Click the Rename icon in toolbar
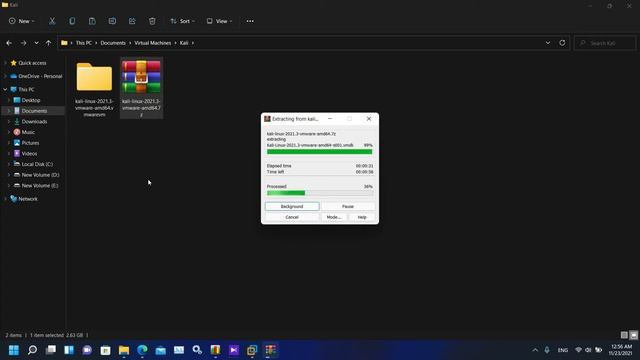The image size is (640, 360). pos(112,21)
